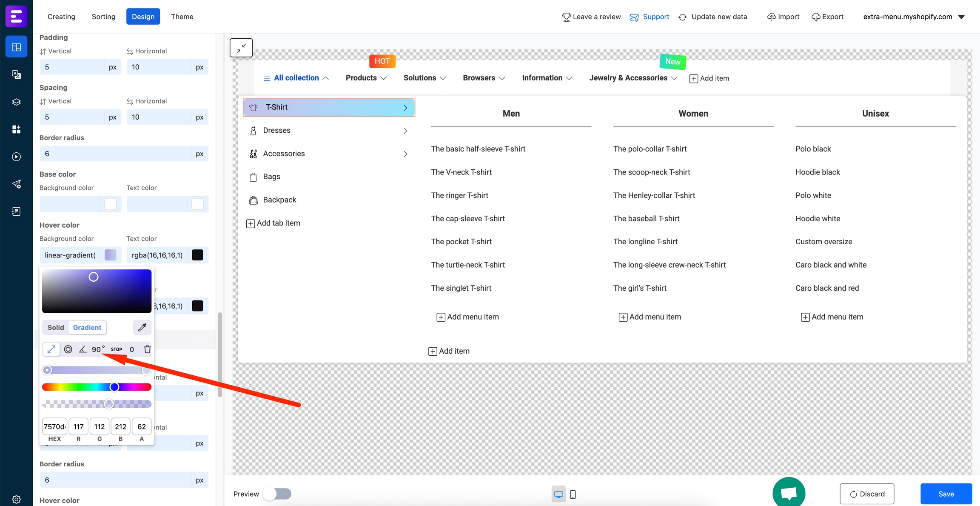The height and width of the screenshot is (506, 980).
Task: Click the hue slider handle
Action: [x=114, y=387]
